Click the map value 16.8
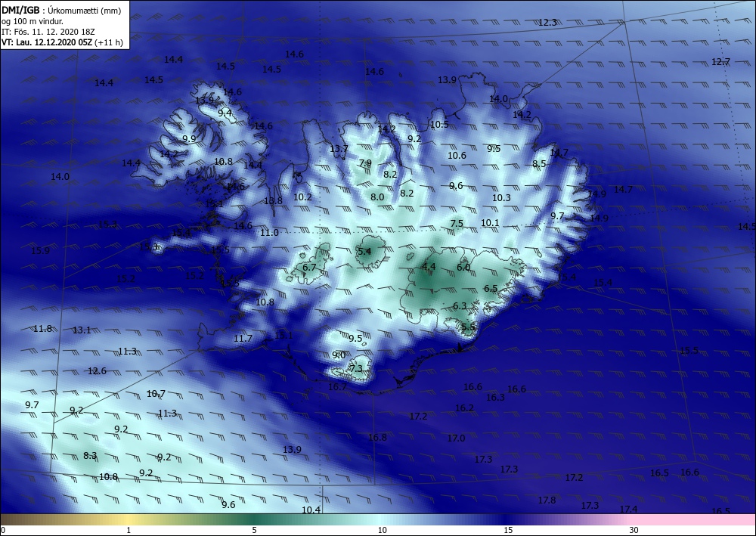This screenshot has width=756, height=536. pos(377,438)
